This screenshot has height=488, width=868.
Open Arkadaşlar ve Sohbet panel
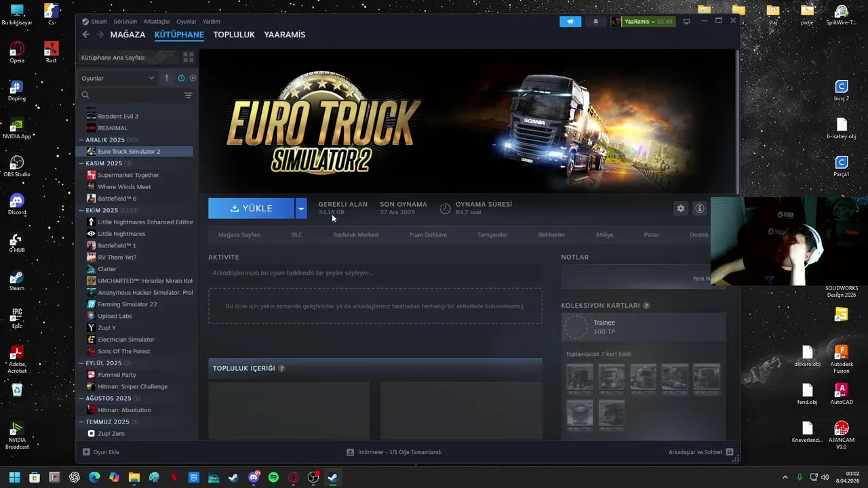tap(701, 452)
